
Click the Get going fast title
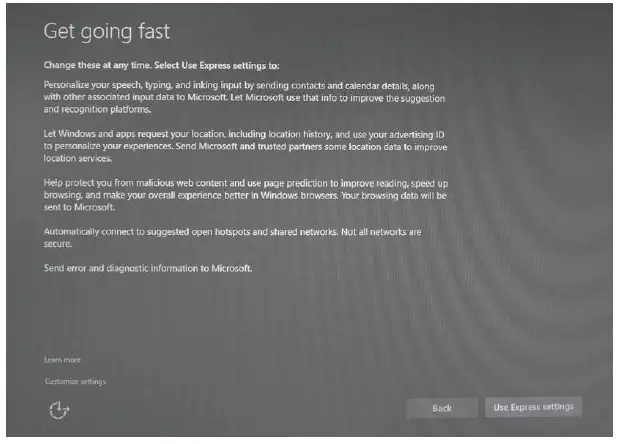[x=107, y=31]
